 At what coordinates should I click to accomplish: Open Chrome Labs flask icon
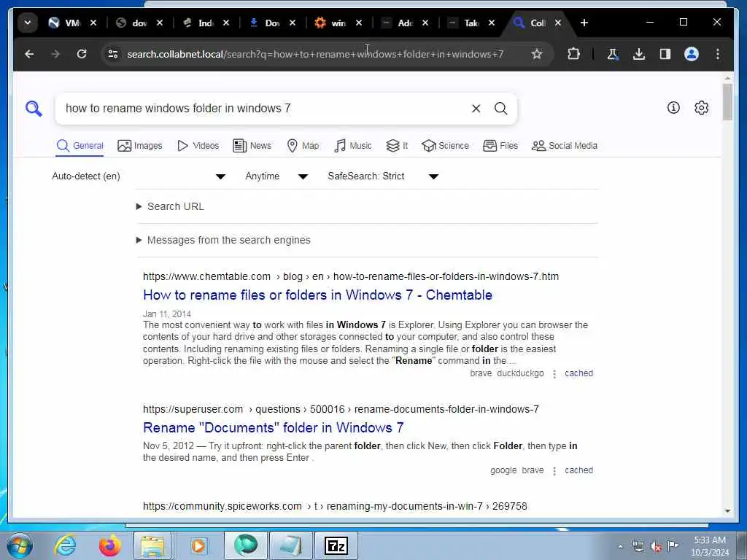[x=613, y=54]
